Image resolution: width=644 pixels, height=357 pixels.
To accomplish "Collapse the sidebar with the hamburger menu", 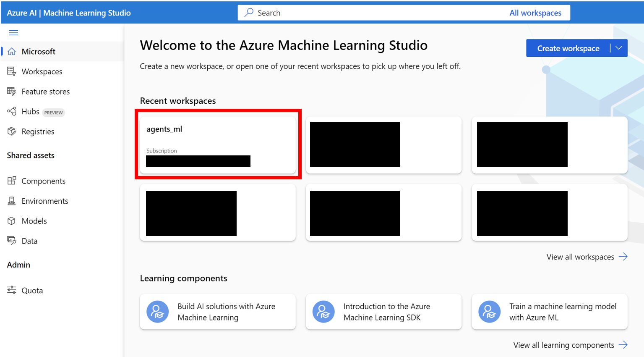I will [13, 32].
